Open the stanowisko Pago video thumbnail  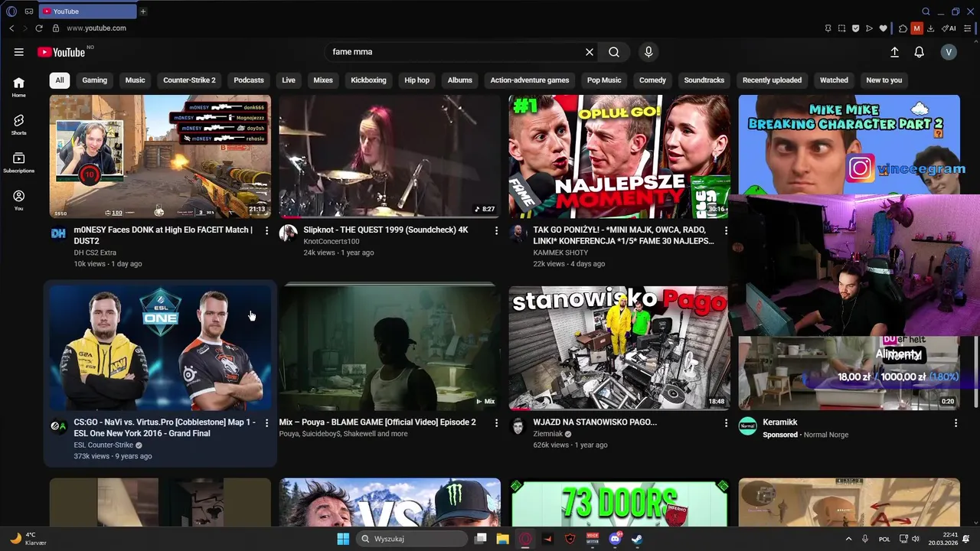tap(619, 348)
